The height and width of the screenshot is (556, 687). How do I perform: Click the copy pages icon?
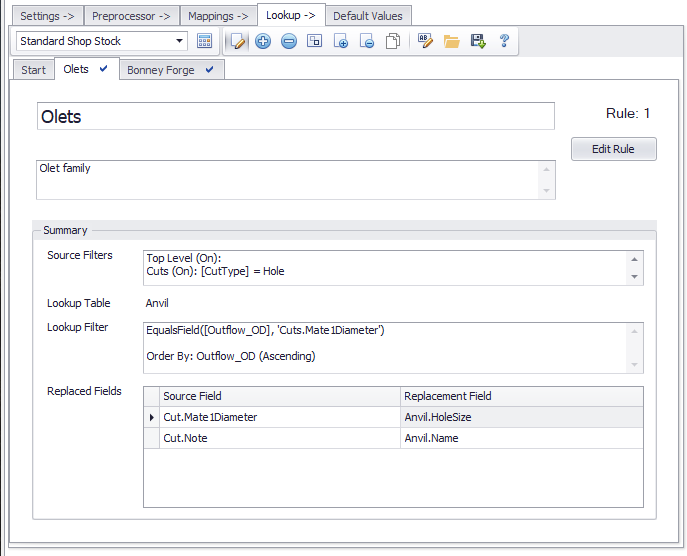(x=393, y=41)
